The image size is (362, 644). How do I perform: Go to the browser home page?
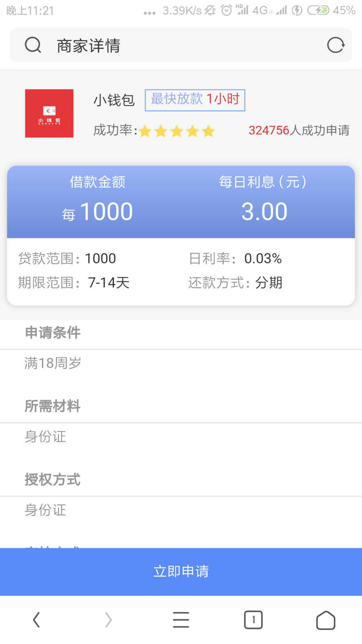pyautogui.click(x=326, y=620)
